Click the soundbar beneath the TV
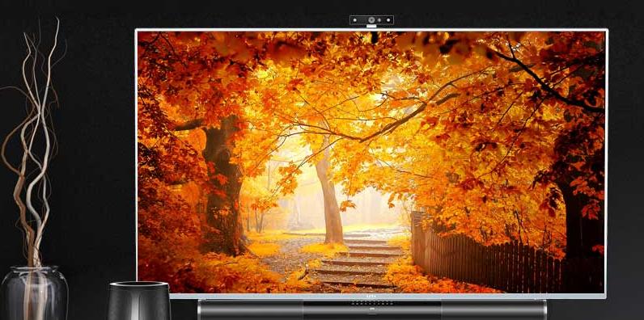The width and height of the screenshot is (644, 320). coord(371,309)
